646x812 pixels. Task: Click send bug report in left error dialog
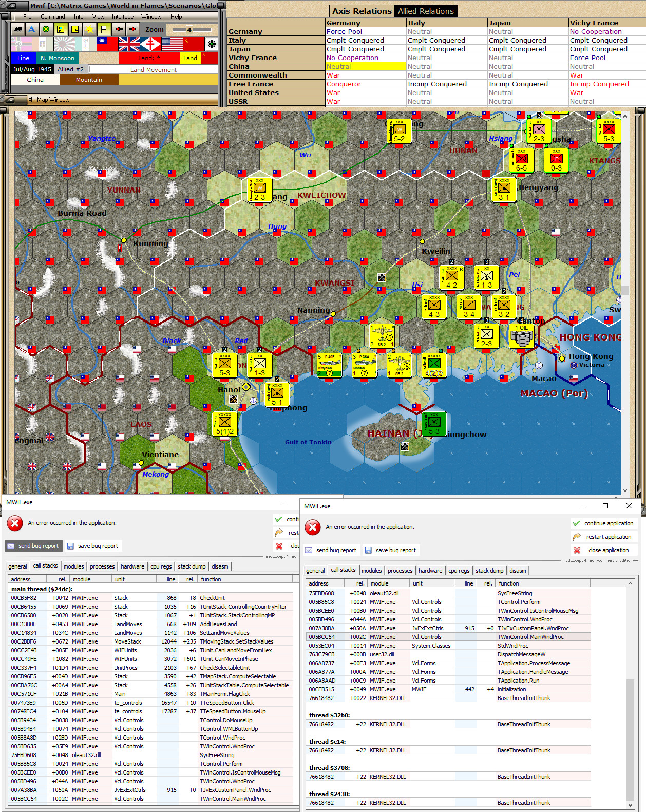tap(34, 546)
